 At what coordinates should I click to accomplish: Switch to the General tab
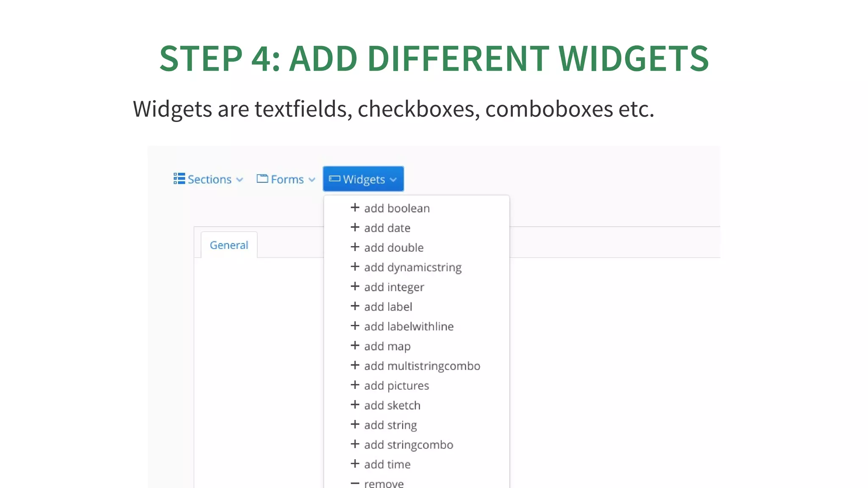229,245
